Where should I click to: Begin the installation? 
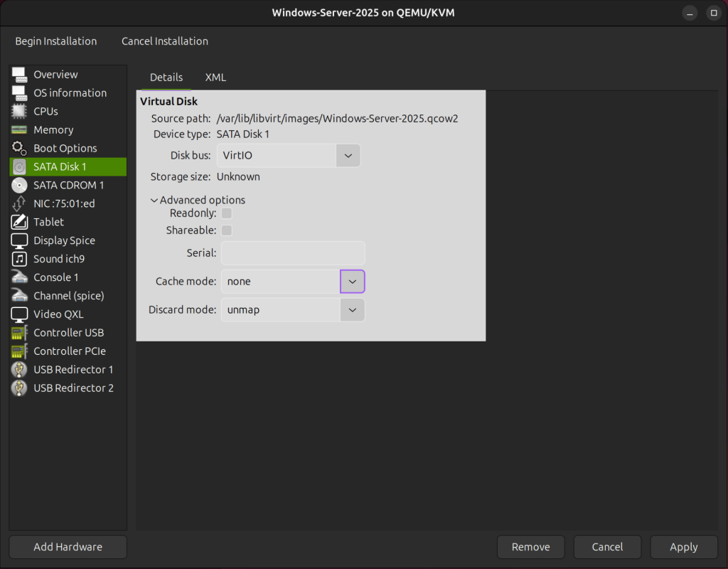(x=55, y=41)
